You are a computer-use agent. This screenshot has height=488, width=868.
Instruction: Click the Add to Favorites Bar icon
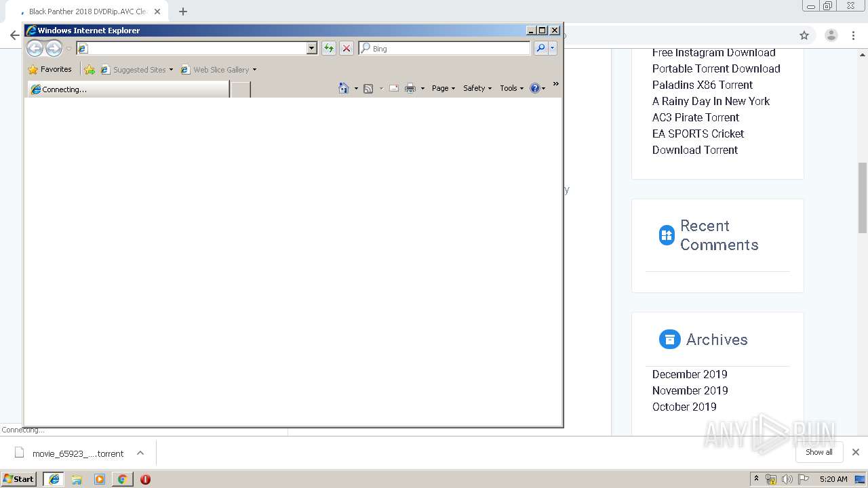coord(90,69)
